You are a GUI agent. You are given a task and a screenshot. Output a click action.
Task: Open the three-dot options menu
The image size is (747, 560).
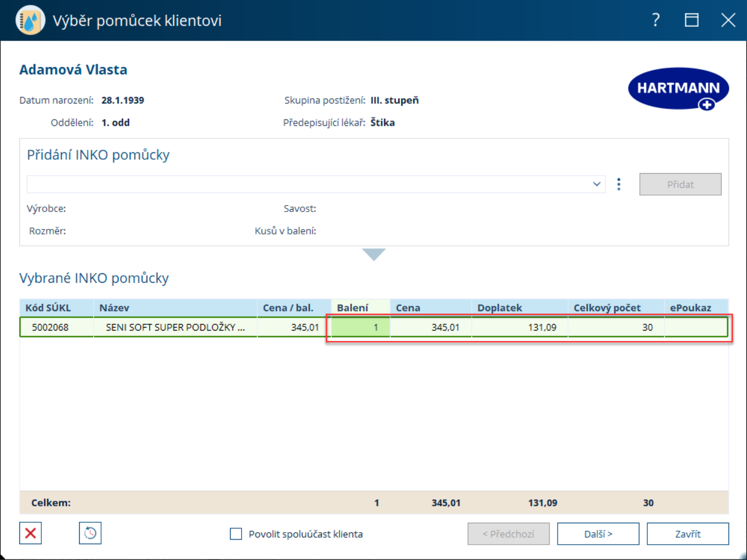point(619,184)
